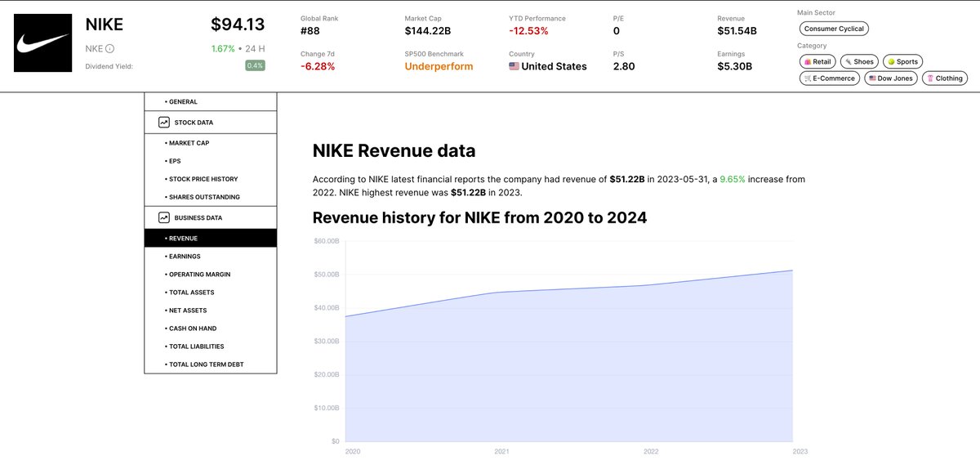
Task: Click the Nike swoosh logo
Action: pos(43,42)
